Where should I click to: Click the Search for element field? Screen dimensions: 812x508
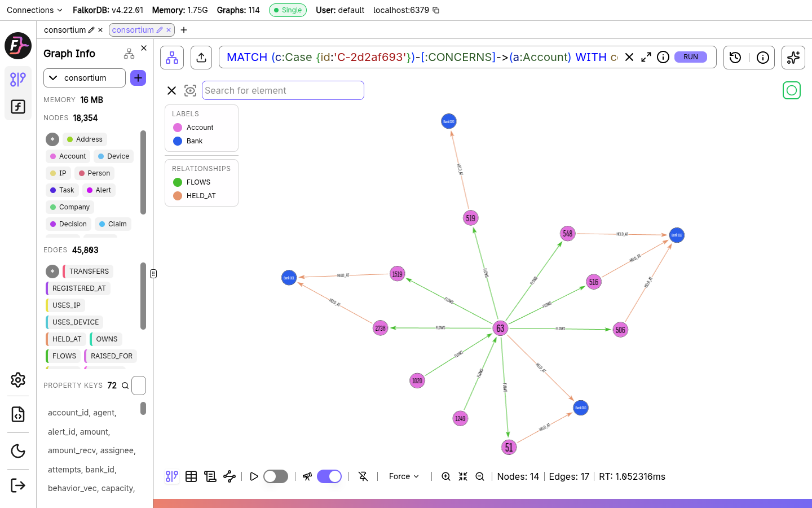pyautogui.click(x=283, y=90)
